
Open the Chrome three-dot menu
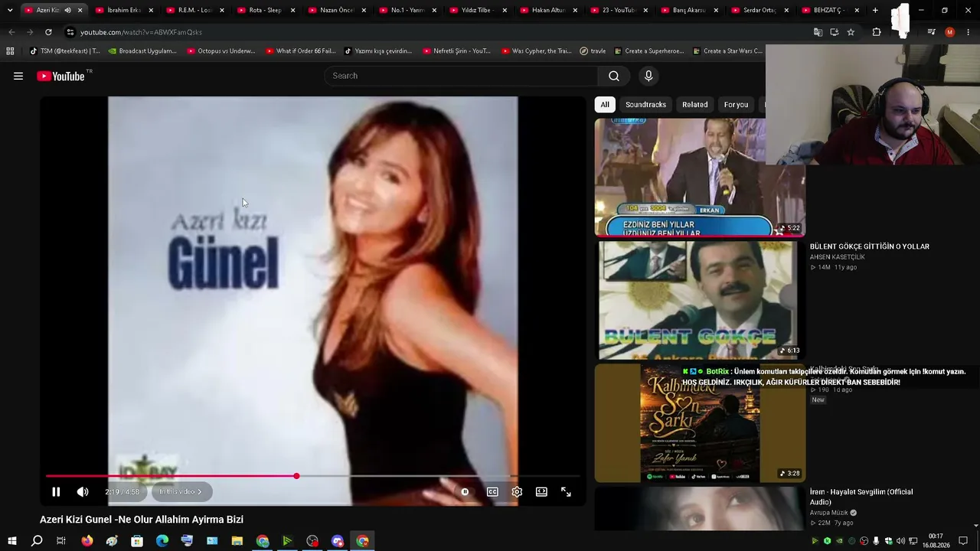pyautogui.click(x=969, y=32)
